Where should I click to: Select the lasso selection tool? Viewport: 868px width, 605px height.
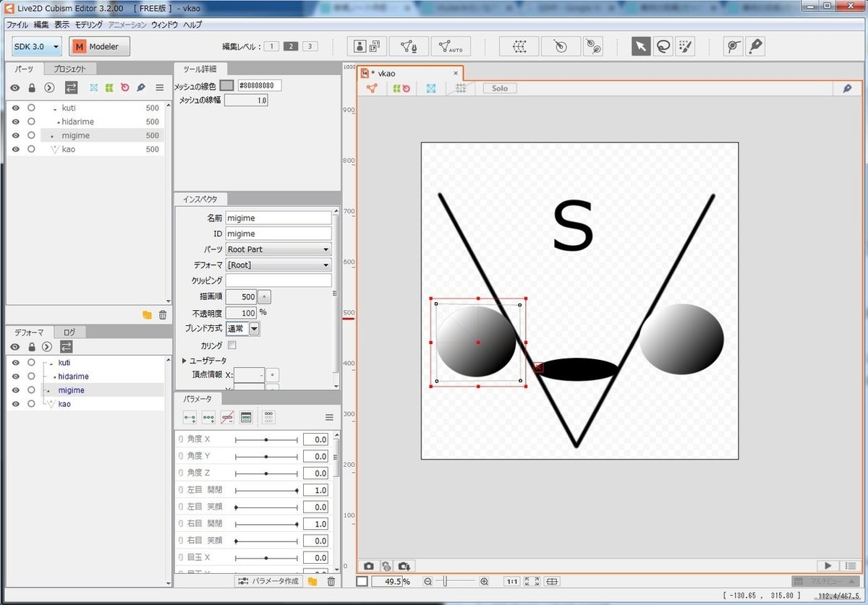(x=663, y=46)
